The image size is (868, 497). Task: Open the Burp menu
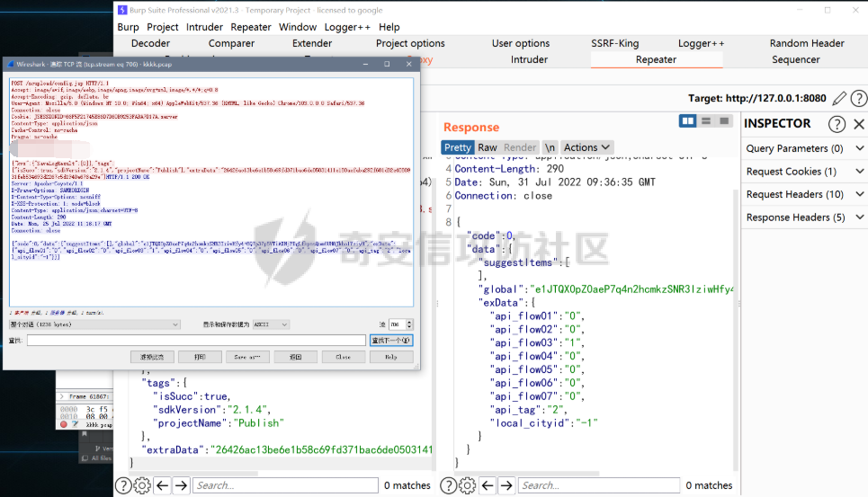128,27
